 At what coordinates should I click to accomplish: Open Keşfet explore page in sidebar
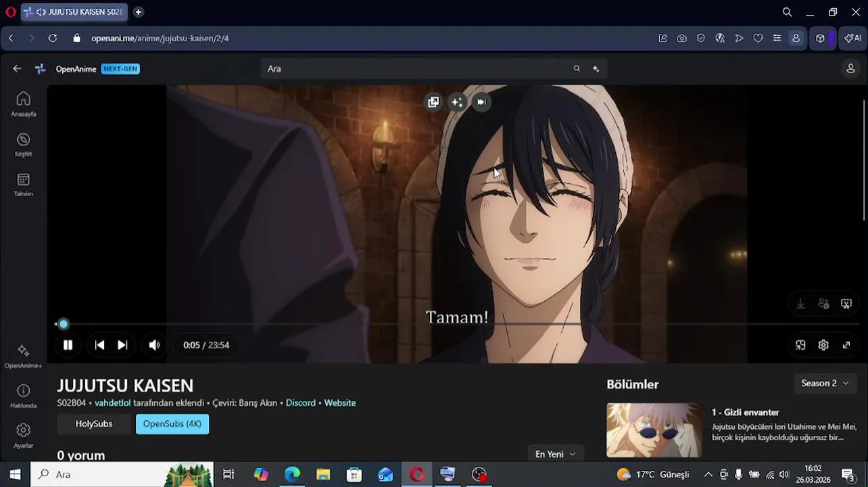click(23, 144)
